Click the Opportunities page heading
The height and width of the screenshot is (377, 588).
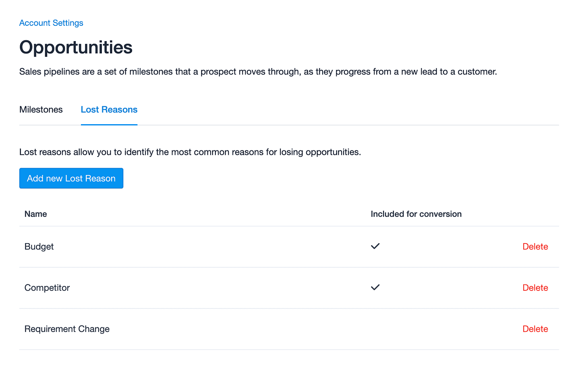[76, 47]
